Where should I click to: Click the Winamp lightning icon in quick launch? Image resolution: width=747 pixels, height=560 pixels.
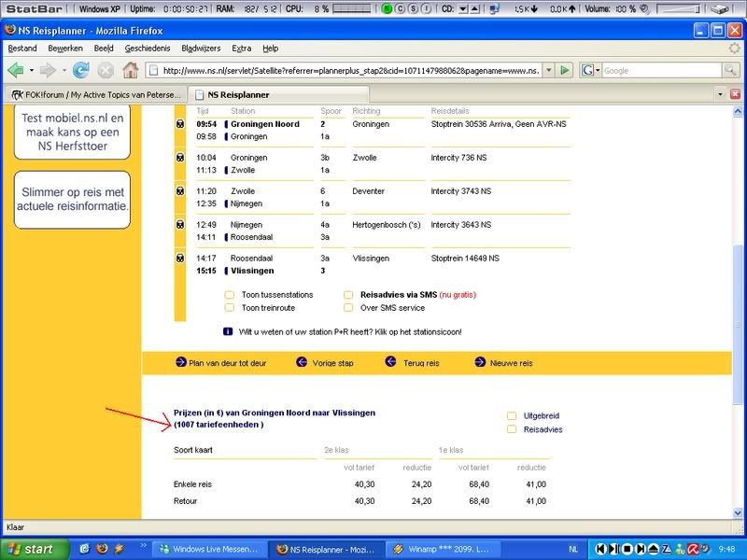[x=119, y=549]
